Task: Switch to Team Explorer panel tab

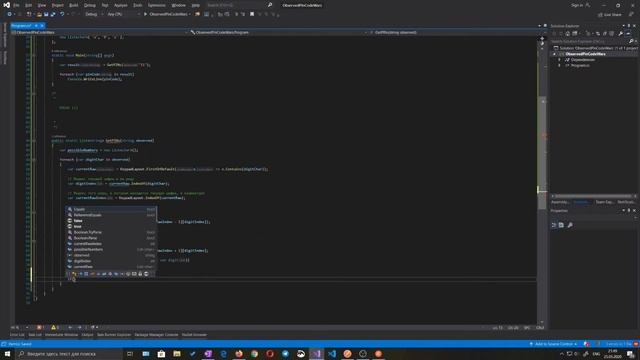Action: 604,202
